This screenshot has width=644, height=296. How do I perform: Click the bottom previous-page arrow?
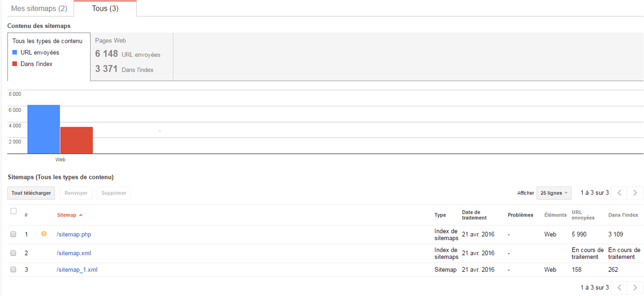click(x=619, y=287)
